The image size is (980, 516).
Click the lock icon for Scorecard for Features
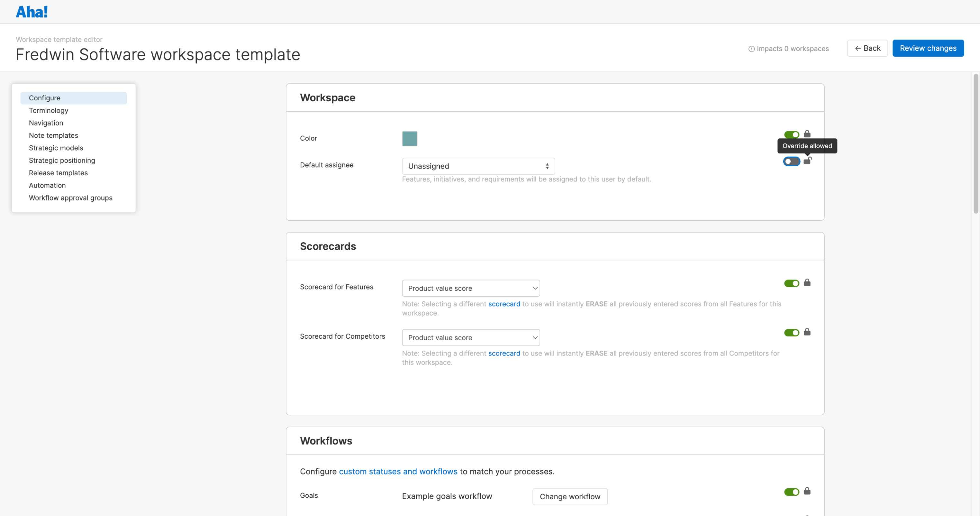[807, 283]
